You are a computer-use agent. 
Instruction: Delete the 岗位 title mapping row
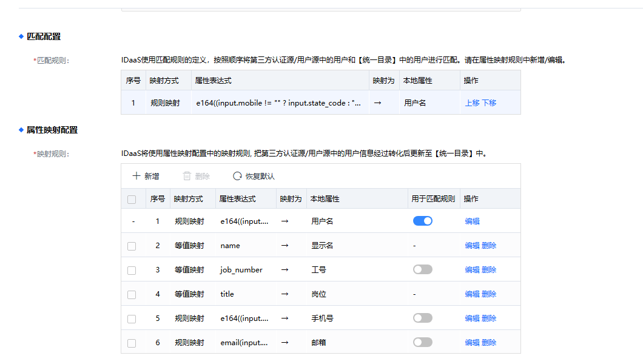[x=489, y=294]
